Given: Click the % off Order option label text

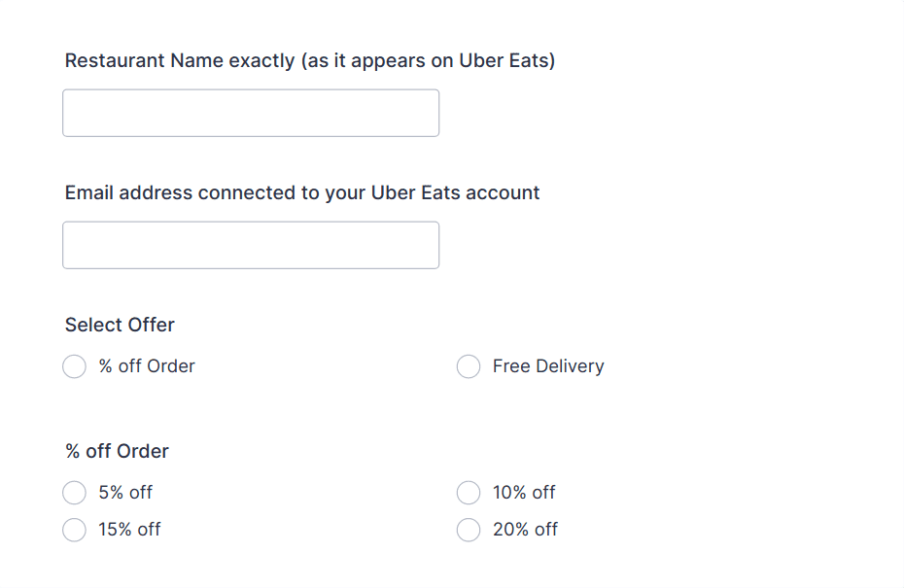Looking at the screenshot, I should (x=146, y=366).
